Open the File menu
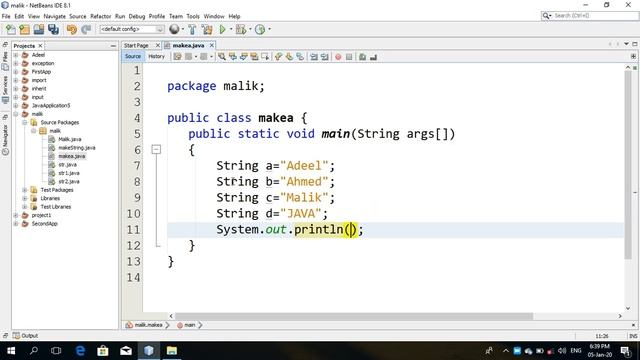This screenshot has width=640, height=360. pyautogui.click(x=6, y=16)
